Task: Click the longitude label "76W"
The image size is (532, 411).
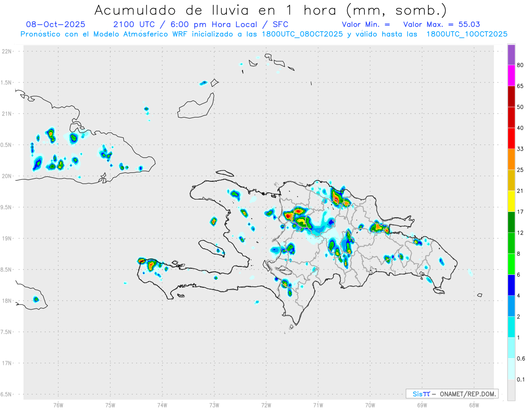Action: pyautogui.click(x=58, y=404)
